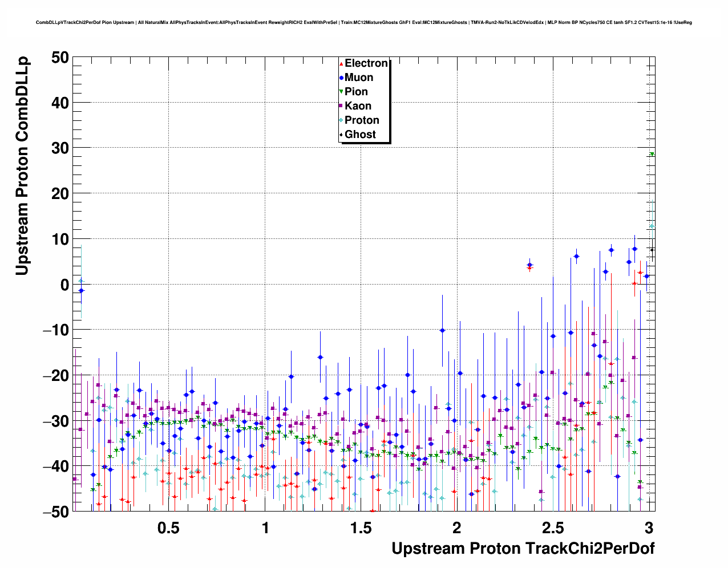Click the cyan Proton legend marker
Screen dimensions: 728x568
(x=341, y=120)
